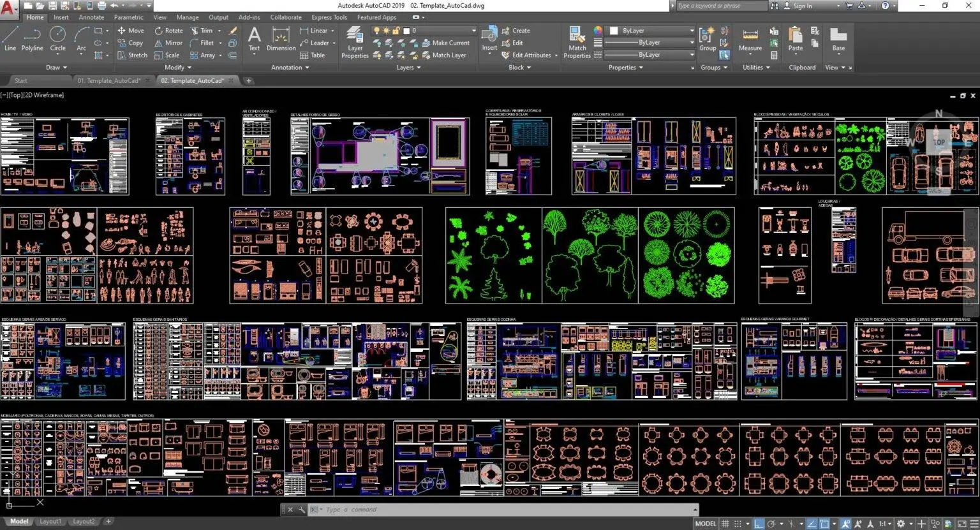Viewport: 980px width, 530px height.
Task: Click the Group tool
Action: [x=708, y=38]
